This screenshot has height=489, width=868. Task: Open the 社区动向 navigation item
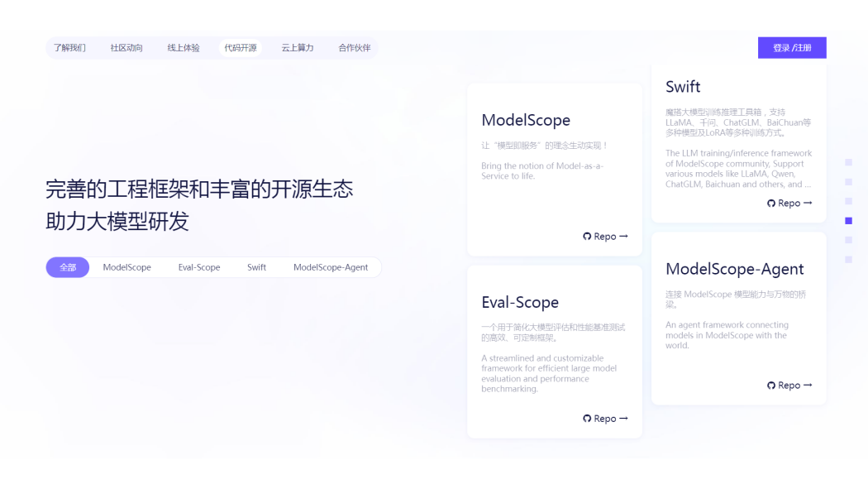126,48
